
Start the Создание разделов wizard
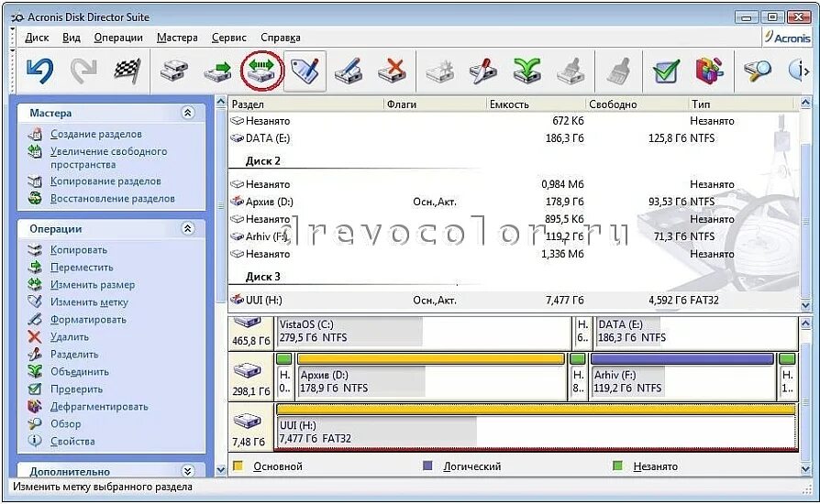point(95,134)
